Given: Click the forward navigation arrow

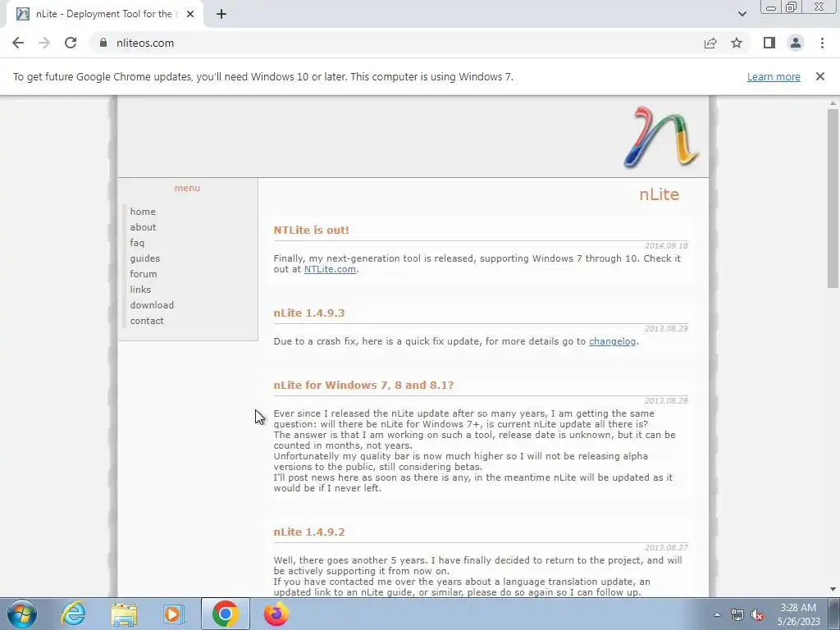Looking at the screenshot, I should (44, 43).
